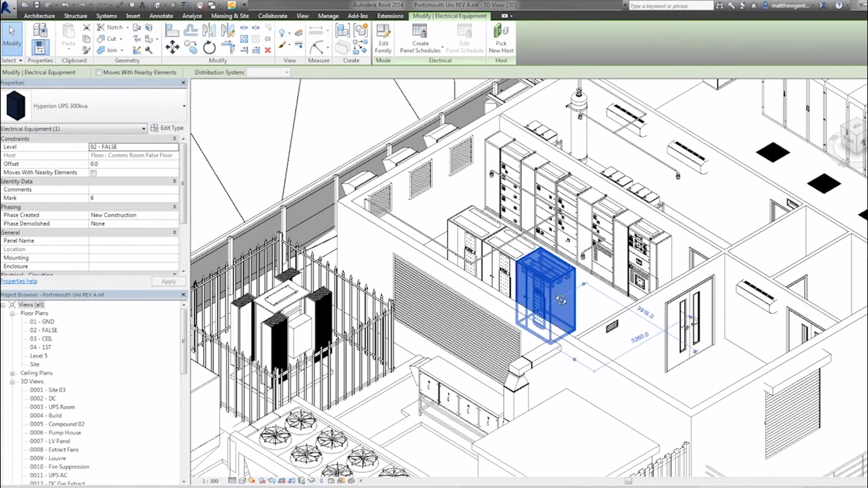868x488 pixels.
Task: Close the Properties panel
Action: [x=184, y=83]
